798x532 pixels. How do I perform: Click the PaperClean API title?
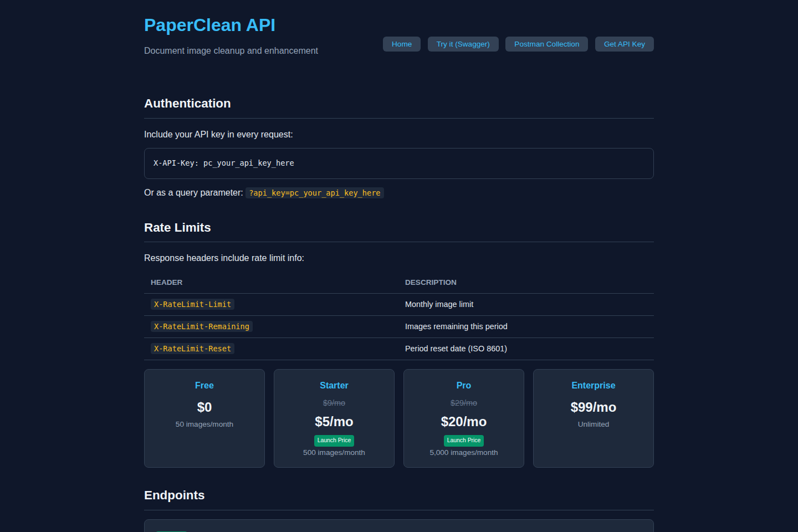click(209, 25)
